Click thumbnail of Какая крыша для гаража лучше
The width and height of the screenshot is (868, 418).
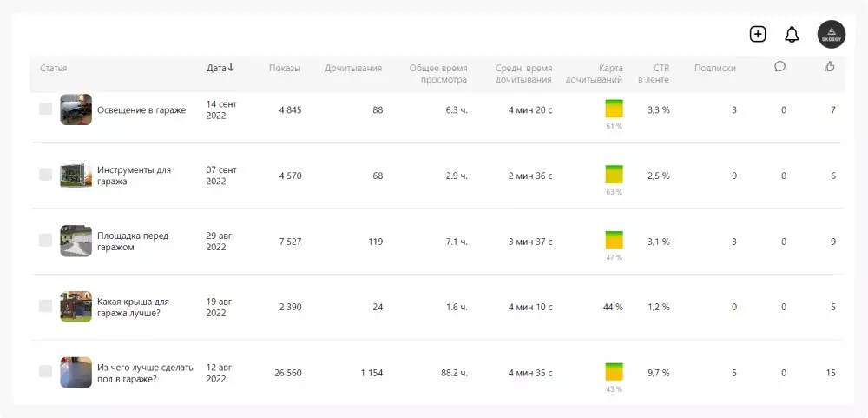(76, 306)
